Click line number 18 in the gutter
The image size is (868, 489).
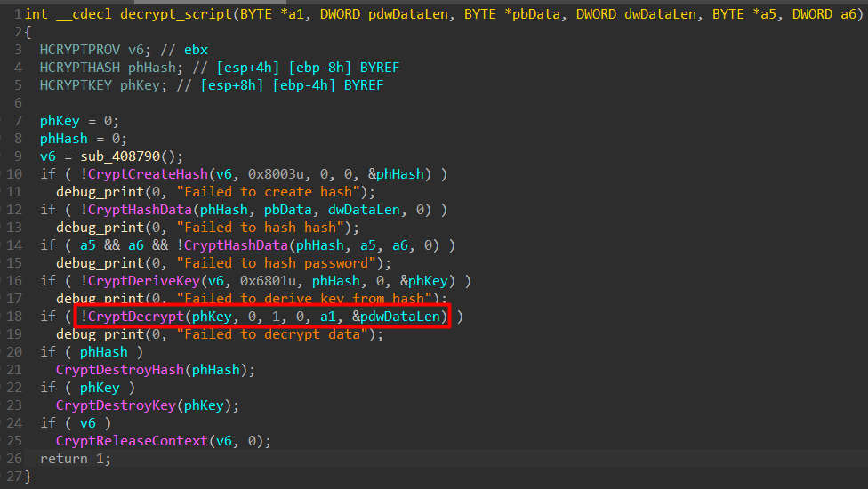point(14,317)
